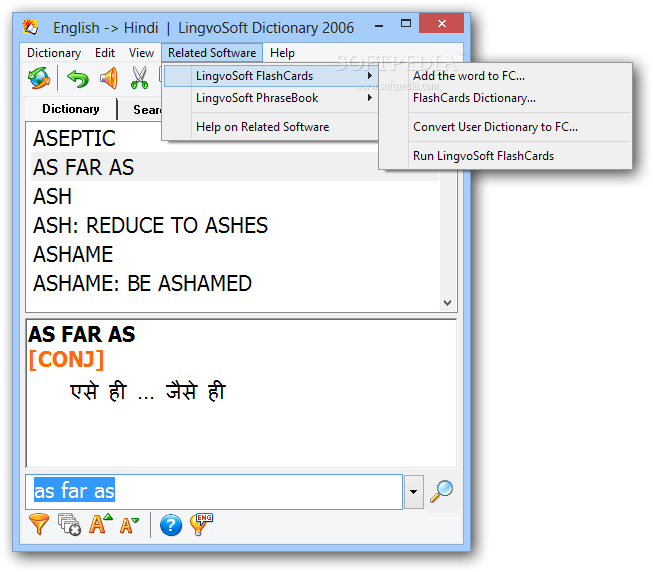This screenshot has height=572, width=653.
Task: Click the scroll down arrow of word list
Action: 448,303
